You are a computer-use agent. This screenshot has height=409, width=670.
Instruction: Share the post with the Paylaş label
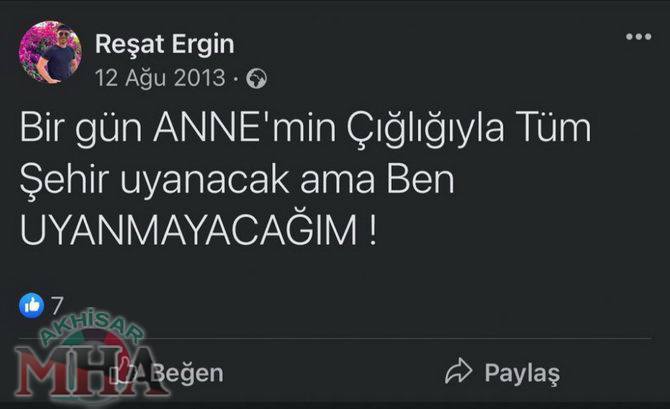[x=522, y=373]
